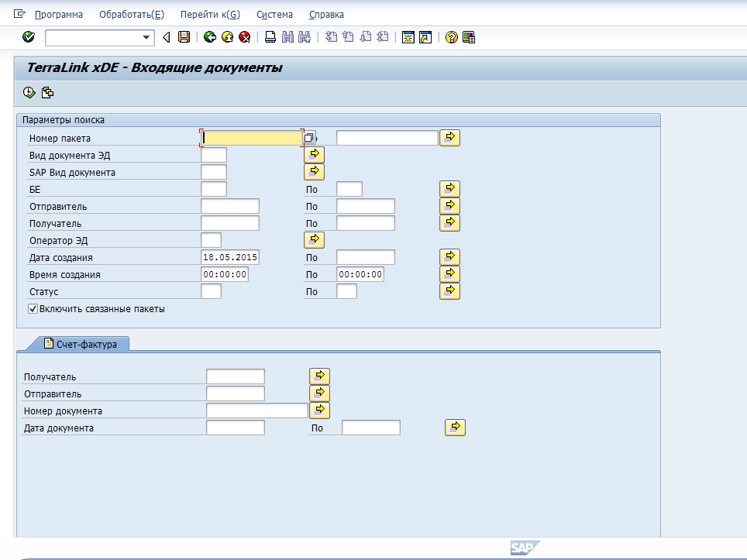Click the Save diskette icon

[x=184, y=37]
